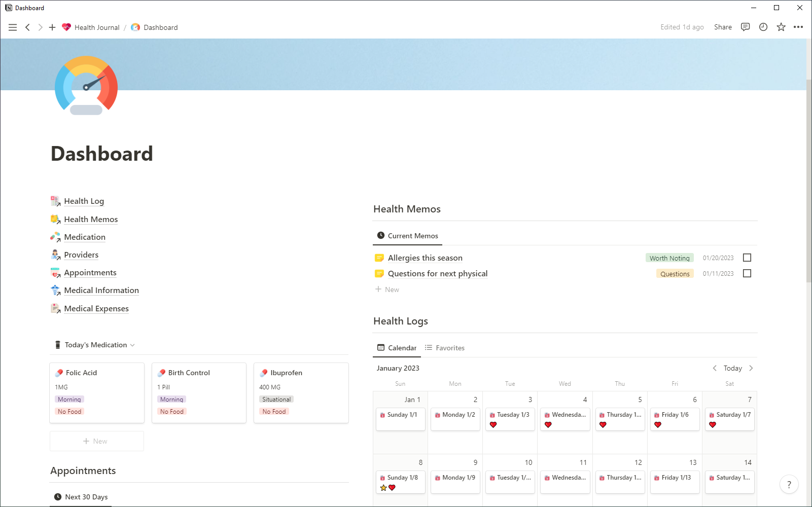Image resolution: width=812 pixels, height=507 pixels.
Task: Go to previous month in calendar
Action: click(x=715, y=368)
